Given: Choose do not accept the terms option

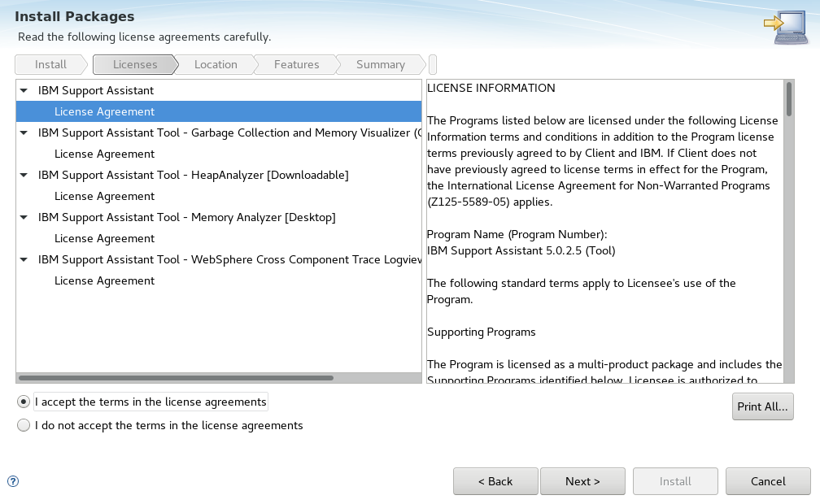Looking at the screenshot, I should (24, 425).
